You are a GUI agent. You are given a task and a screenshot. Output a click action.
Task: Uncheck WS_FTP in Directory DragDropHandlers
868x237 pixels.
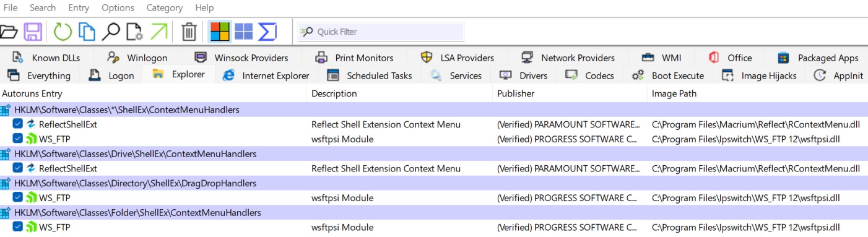point(18,198)
